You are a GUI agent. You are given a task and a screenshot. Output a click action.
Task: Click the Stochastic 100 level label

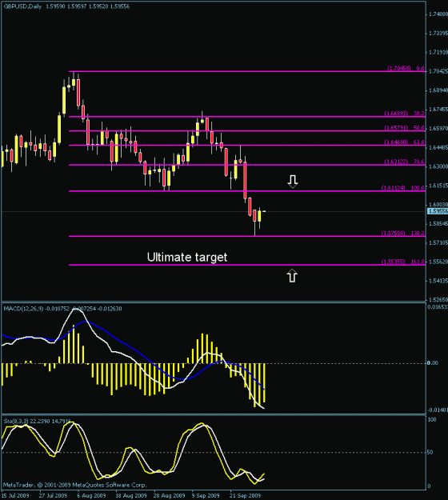432,420
